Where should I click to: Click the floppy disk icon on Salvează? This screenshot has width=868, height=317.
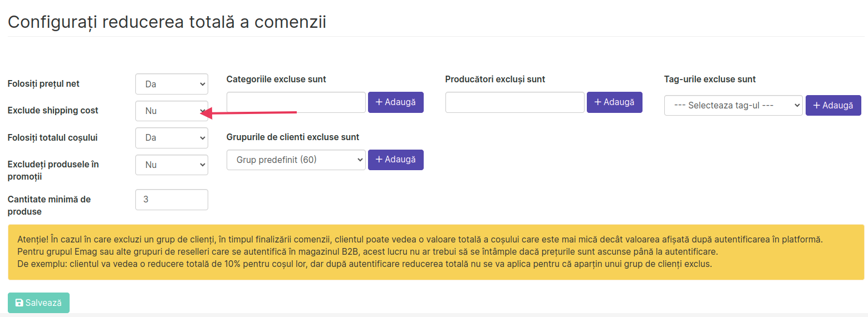tap(19, 303)
